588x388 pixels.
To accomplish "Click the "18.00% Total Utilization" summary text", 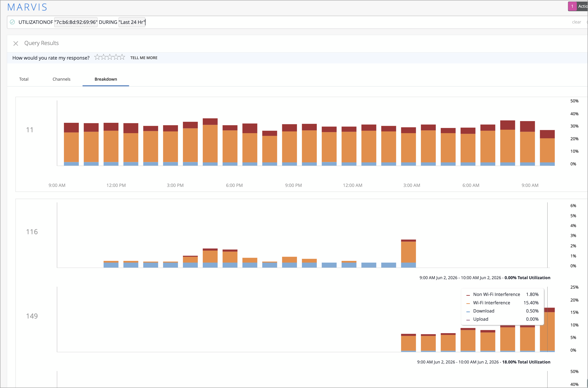I will 526,362.
